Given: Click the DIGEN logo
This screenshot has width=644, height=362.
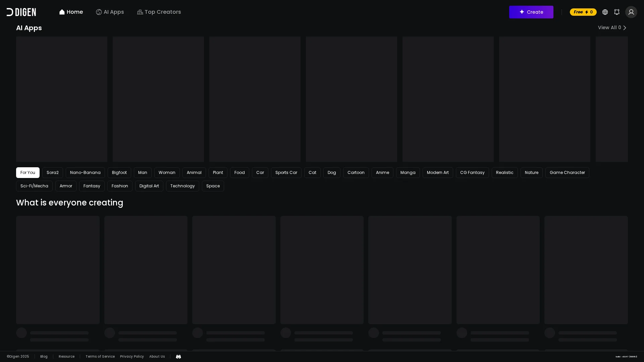Looking at the screenshot, I should (21, 12).
